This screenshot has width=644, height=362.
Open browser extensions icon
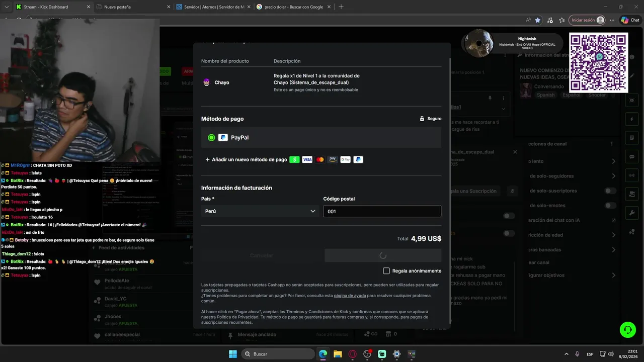[x=550, y=20]
